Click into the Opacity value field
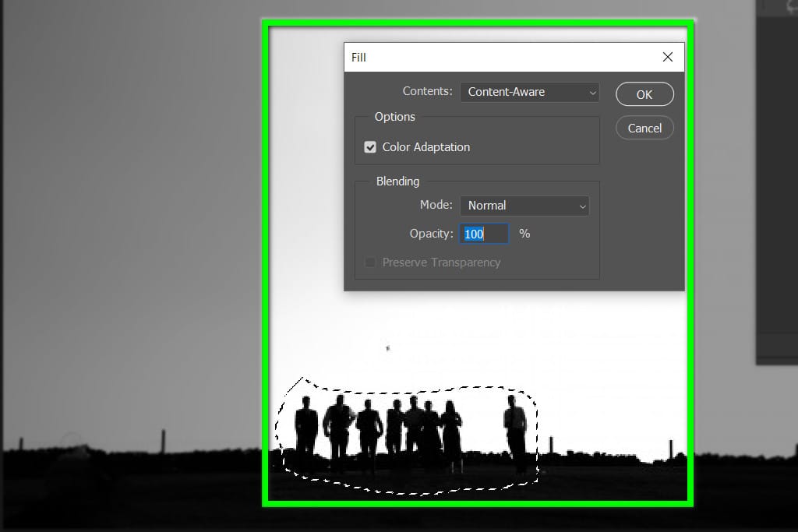 (483, 234)
